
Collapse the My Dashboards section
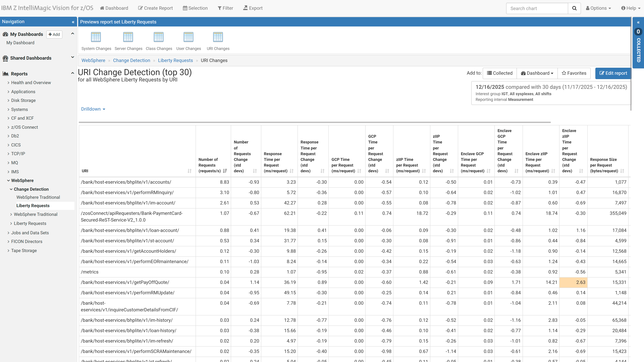(x=72, y=34)
